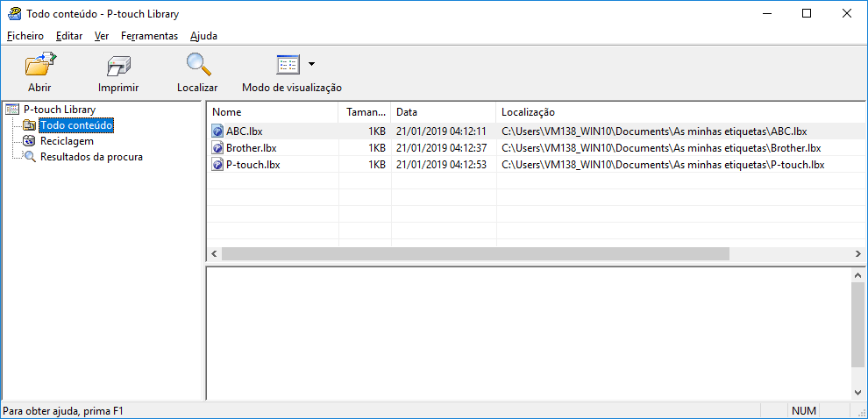This screenshot has width=868, height=419.
Task: Click the ABC.lbx file icon
Action: (217, 131)
